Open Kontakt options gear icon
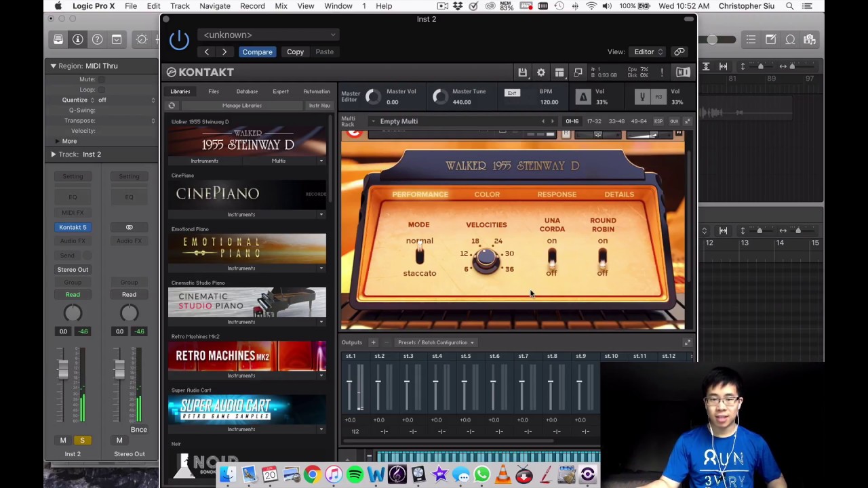Image resolution: width=868 pixels, height=488 pixels. point(540,72)
